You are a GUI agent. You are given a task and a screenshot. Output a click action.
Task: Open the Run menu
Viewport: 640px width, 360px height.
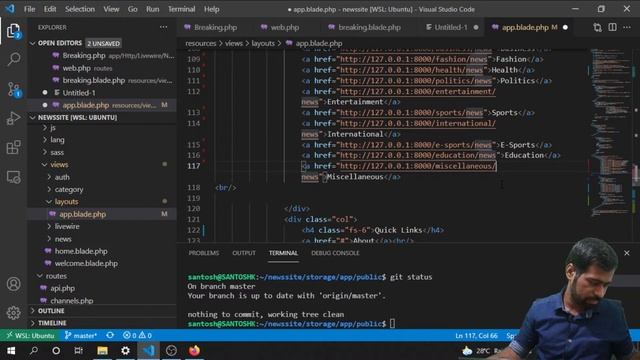click(153, 9)
